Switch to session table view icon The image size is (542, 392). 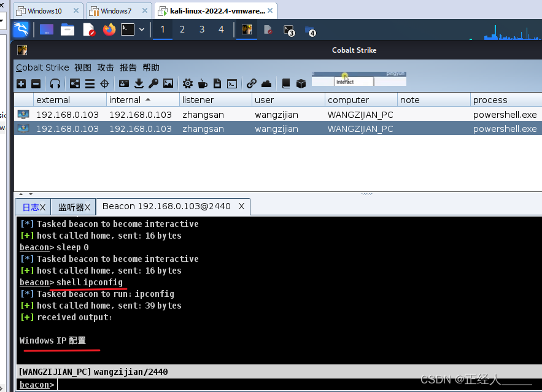(x=90, y=83)
